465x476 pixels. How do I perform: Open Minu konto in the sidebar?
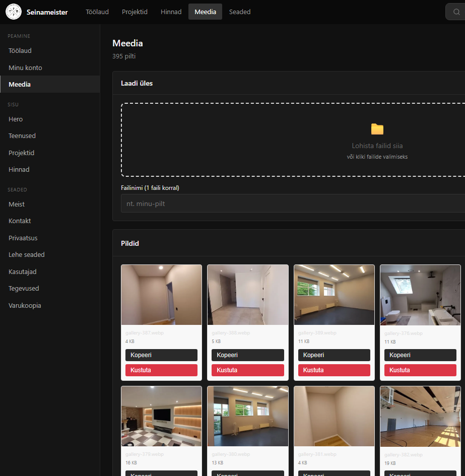pyautogui.click(x=25, y=67)
